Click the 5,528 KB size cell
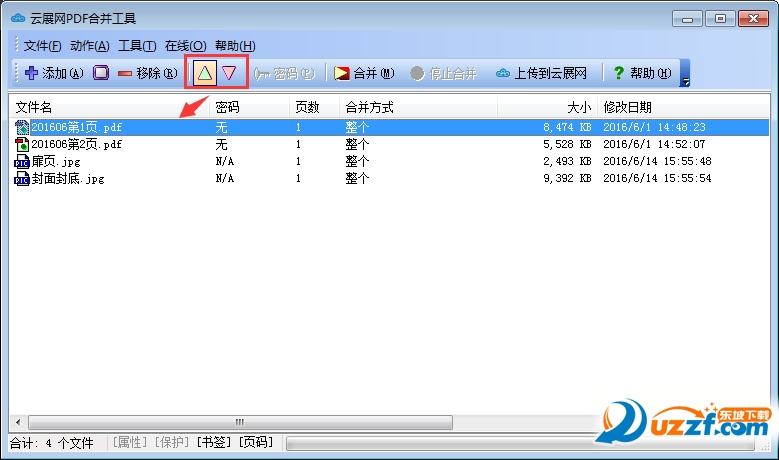The height and width of the screenshot is (460, 779). click(567, 144)
